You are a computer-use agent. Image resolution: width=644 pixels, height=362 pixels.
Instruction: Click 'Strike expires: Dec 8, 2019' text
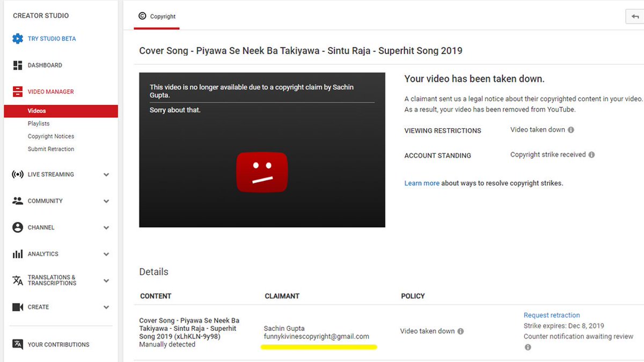564,326
